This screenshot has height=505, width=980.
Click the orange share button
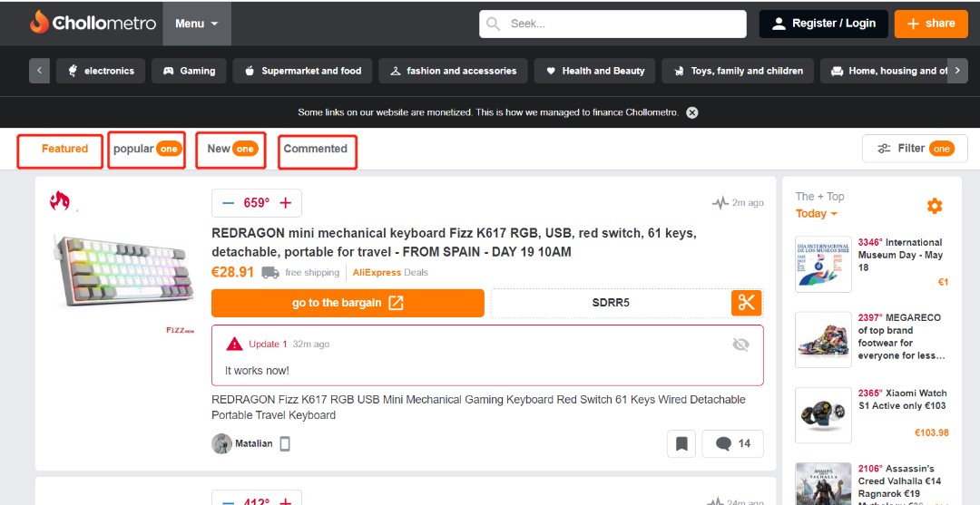931,24
